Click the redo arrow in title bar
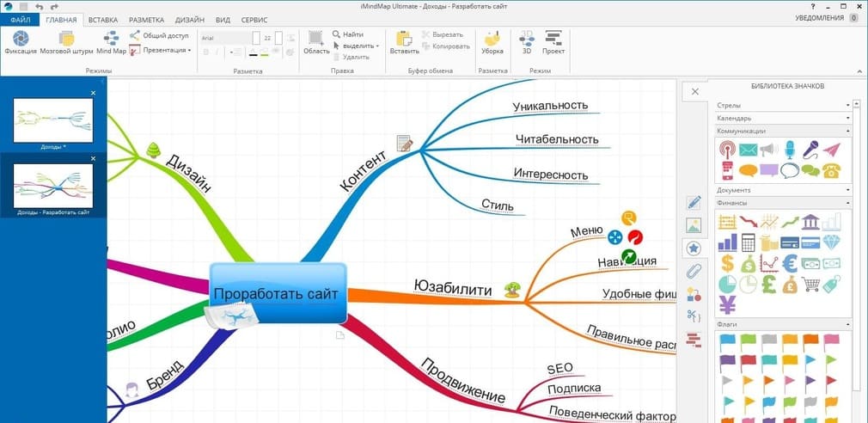868x423 pixels. pyautogui.click(x=53, y=7)
